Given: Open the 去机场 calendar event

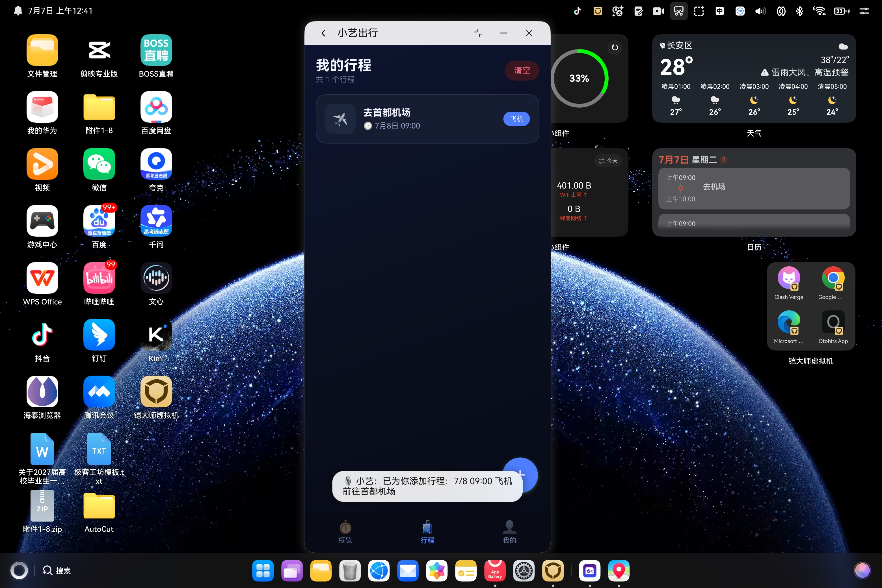Looking at the screenshot, I should [x=754, y=188].
